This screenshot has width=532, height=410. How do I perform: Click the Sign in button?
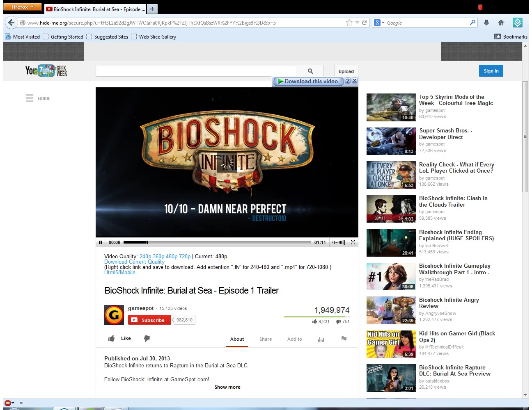click(x=491, y=71)
